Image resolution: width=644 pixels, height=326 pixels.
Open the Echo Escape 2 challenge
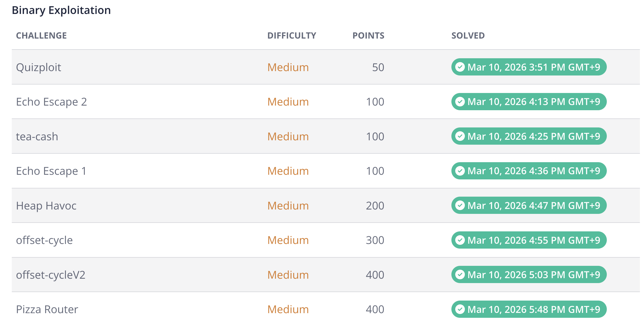(51, 102)
